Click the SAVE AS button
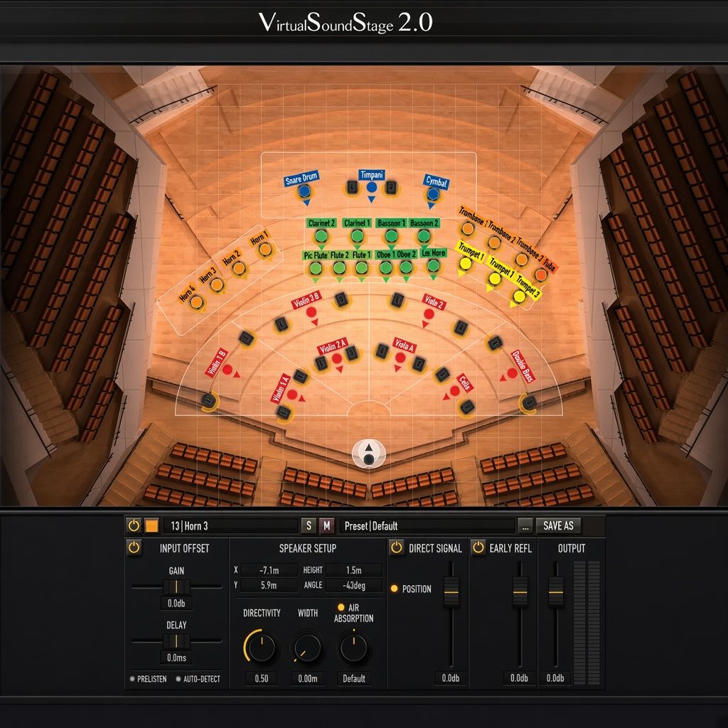The image size is (728, 728). tap(558, 525)
